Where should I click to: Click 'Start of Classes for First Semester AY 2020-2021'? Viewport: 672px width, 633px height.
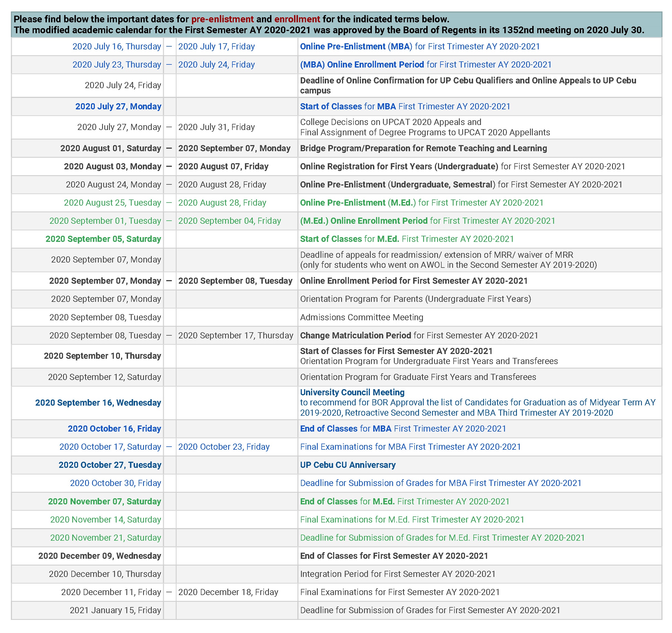coord(396,351)
